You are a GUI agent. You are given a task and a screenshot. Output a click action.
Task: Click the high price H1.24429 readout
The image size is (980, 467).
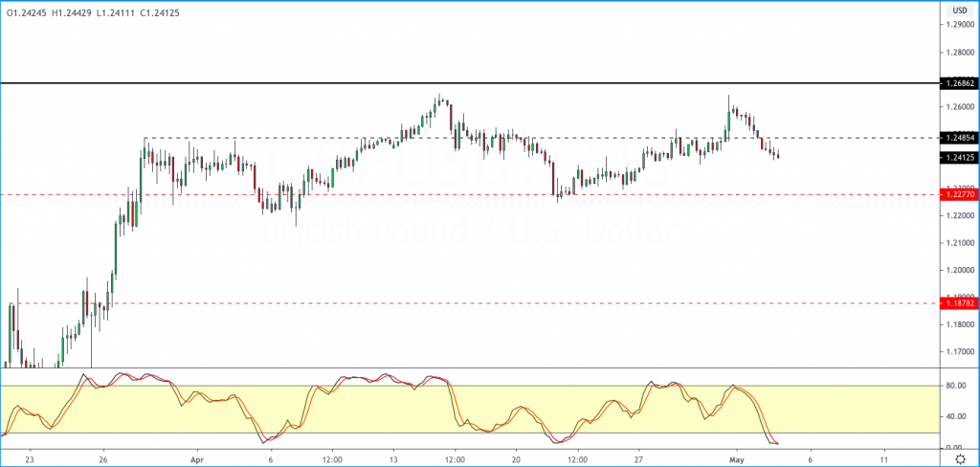tap(72, 12)
